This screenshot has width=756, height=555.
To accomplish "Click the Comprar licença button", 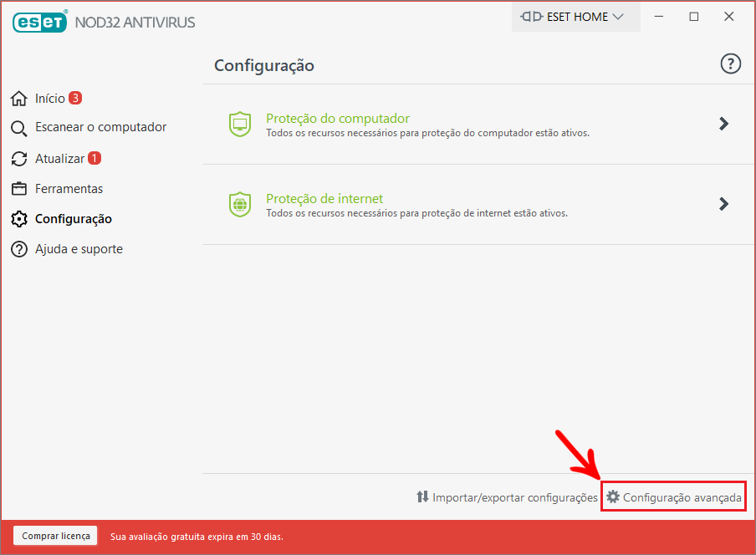I will (x=55, y=536).
